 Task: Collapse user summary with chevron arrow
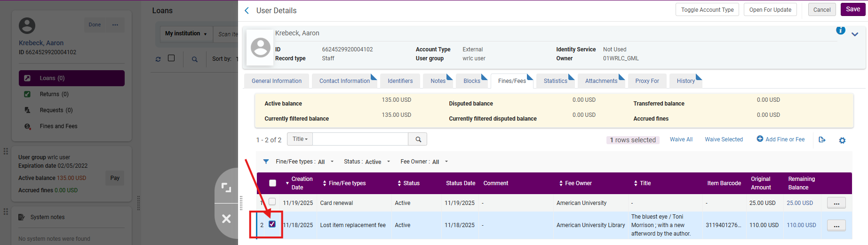coord(855,34)
